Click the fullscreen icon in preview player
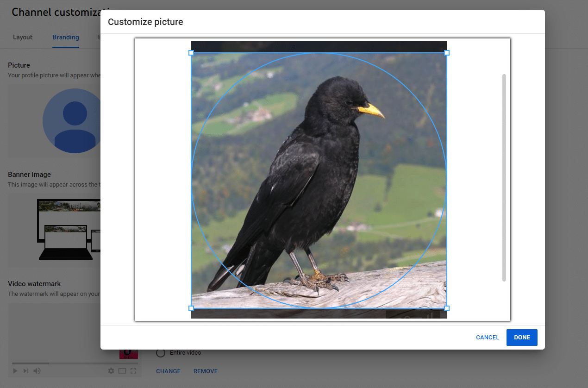Image resolution: width=588 pixels, height=388 pixels. point(133,371)
